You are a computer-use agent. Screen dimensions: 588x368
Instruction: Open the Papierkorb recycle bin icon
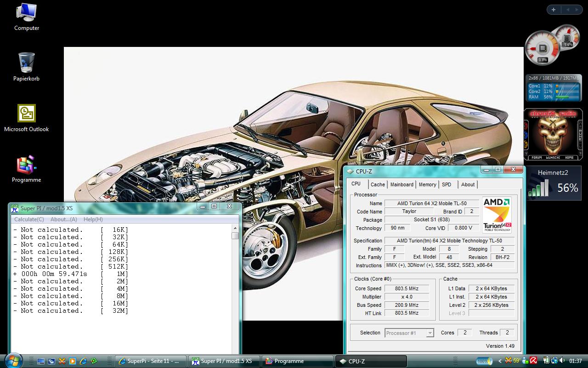(x=26, y=63)
